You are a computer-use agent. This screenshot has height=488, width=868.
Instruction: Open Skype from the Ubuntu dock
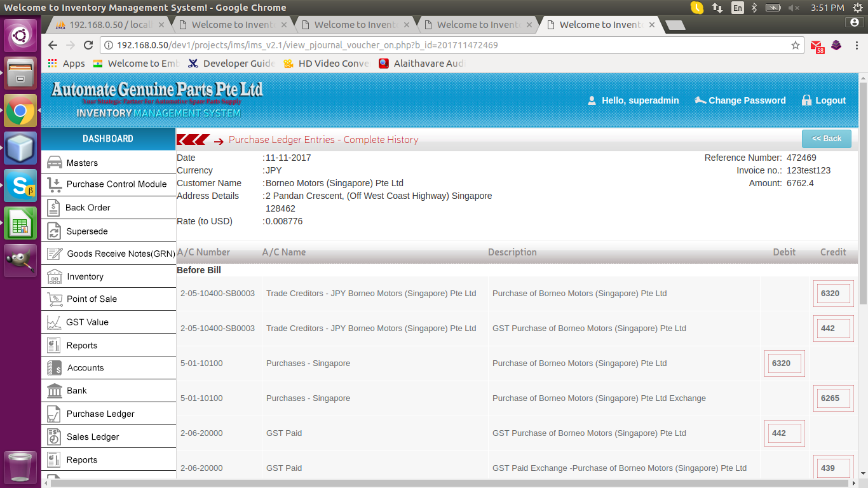[20, 186]
